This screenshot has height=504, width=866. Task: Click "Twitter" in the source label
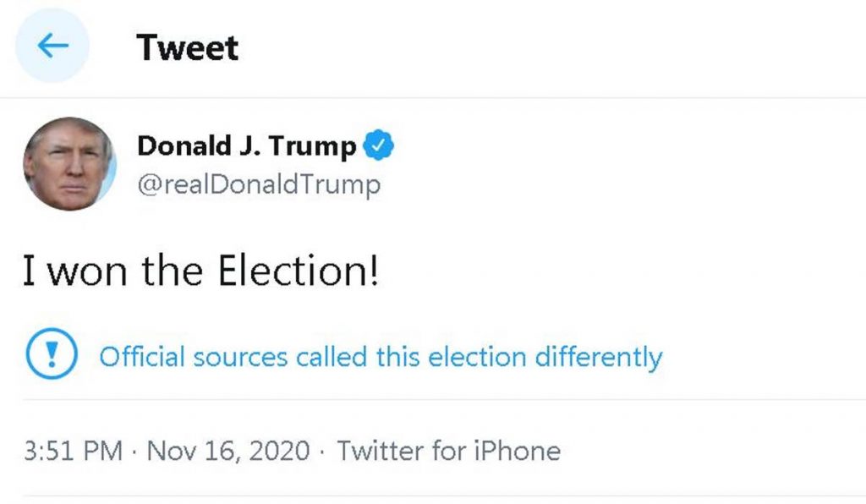click(x=377, y=450)
